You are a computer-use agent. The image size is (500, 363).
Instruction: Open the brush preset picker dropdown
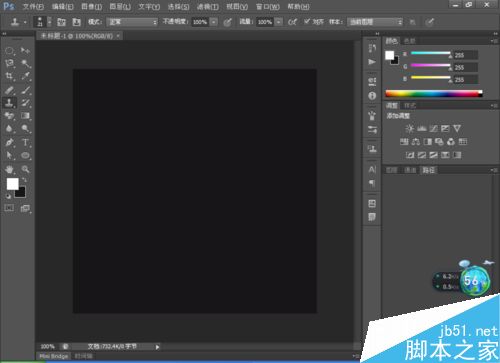point(50,22)
